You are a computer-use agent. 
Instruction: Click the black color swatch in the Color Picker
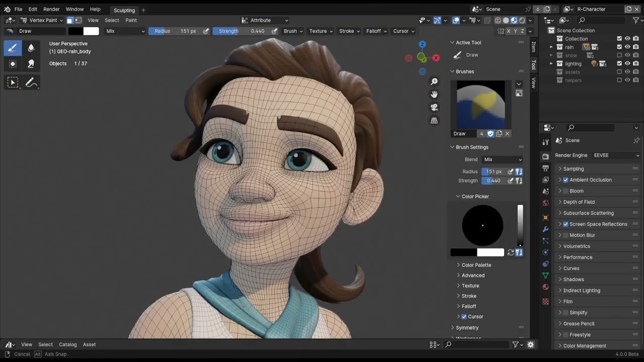[x=465, y=252]
